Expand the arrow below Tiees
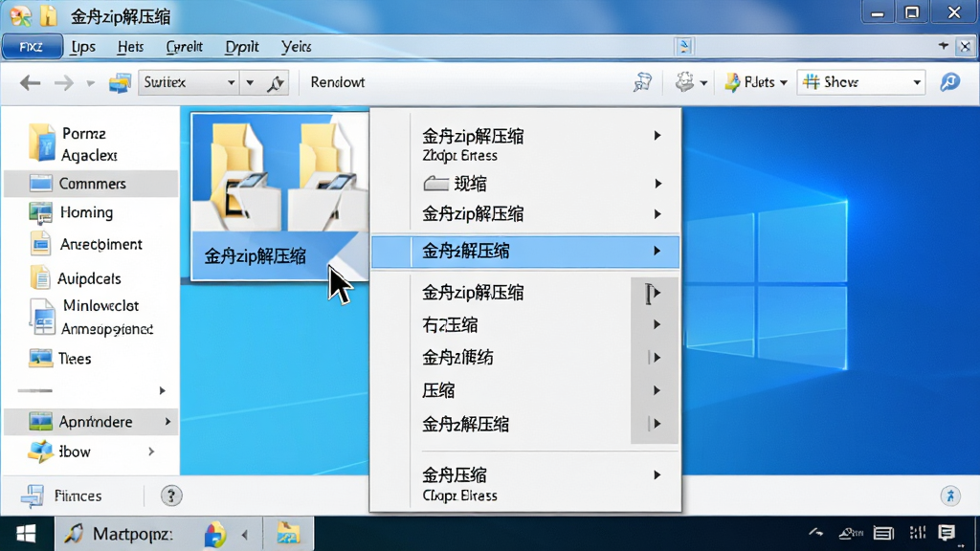The width and height of the screenshot is (980, 551). 162,390
